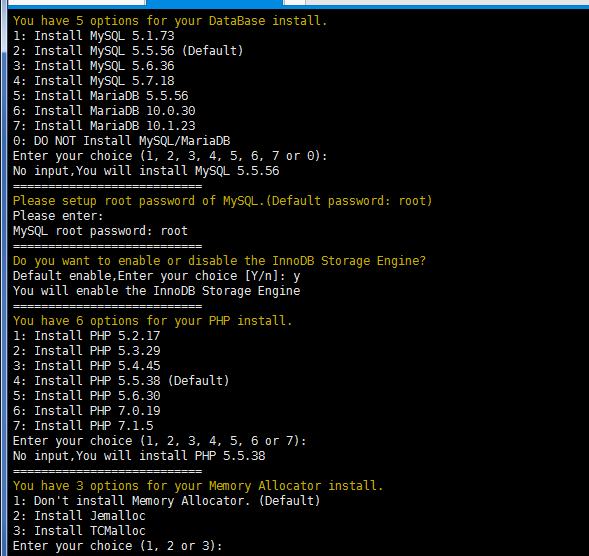Click the 'Install MySQL 5.1.73' option line
Viewport: 589px width, 556px height.
94,36
